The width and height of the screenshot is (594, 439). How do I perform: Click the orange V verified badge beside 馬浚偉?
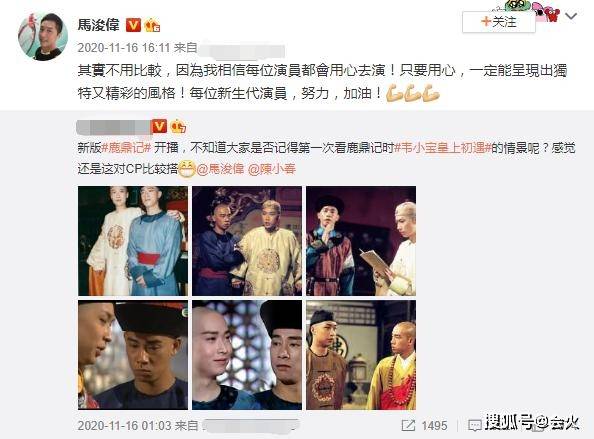coord(133,25)
